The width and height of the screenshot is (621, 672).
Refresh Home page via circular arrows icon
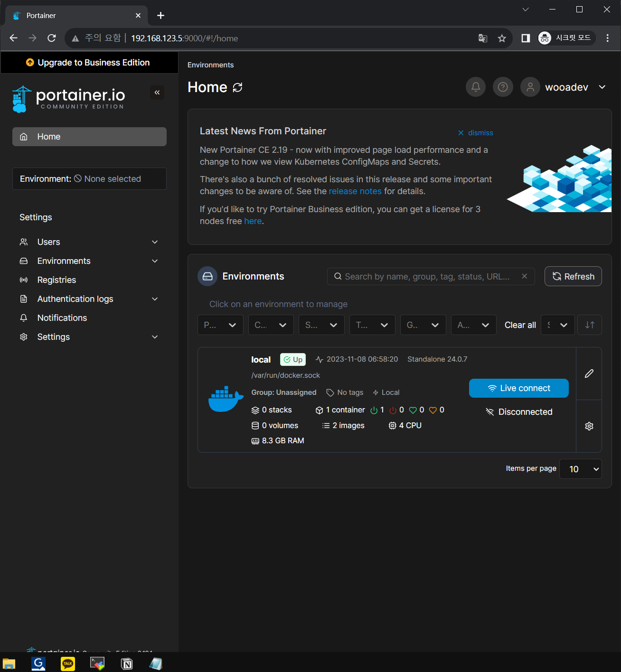pos(238,87)
